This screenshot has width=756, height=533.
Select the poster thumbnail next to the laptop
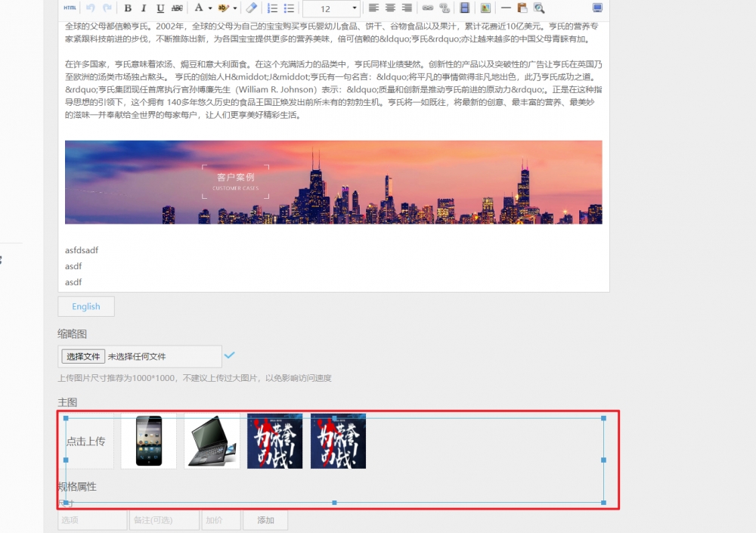(275, 441)
